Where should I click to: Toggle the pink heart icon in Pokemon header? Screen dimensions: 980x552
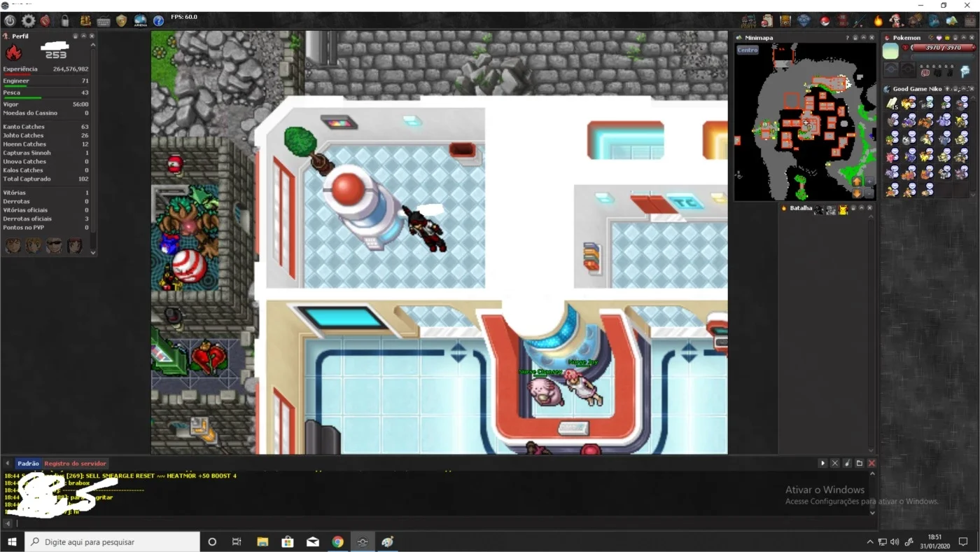point(939,38)
